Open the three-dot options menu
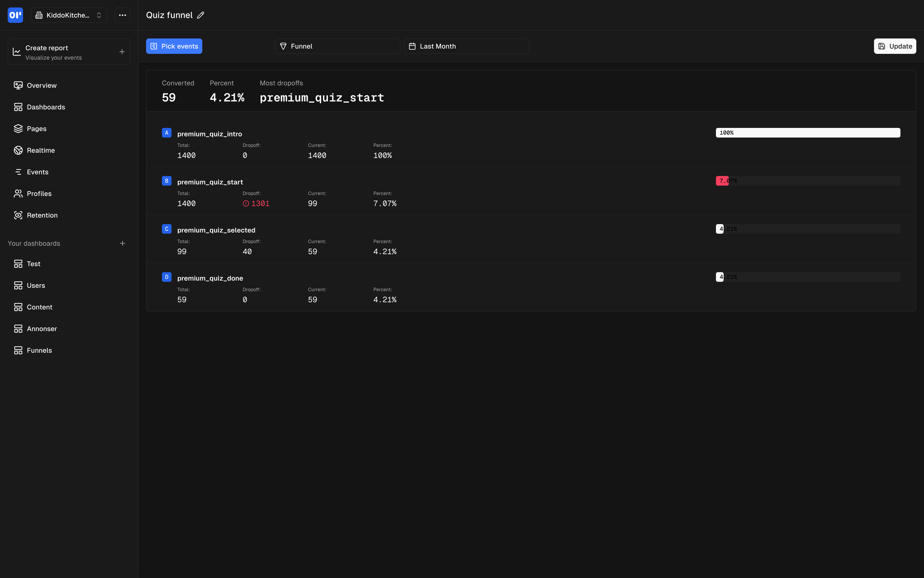 122,15
